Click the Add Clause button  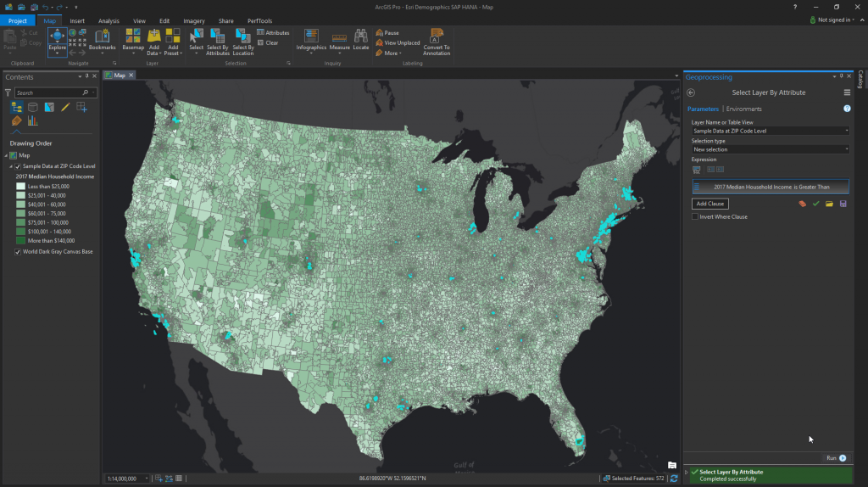tap(709, 204)
